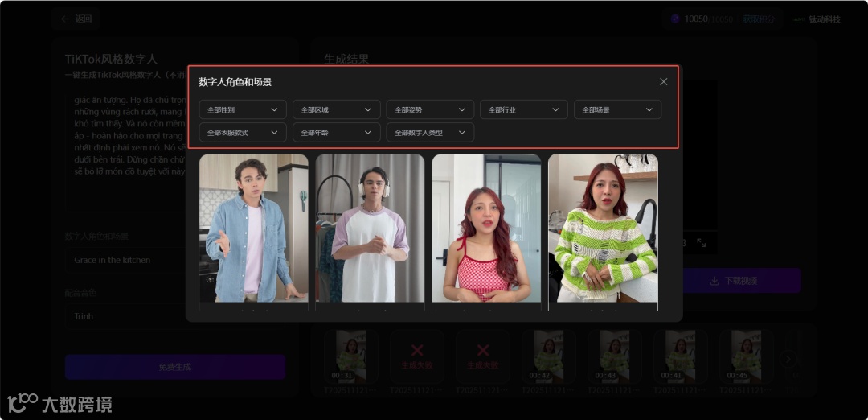Select the man in denim shirt avatar
Viewport: 868px width, 420px height.
[253, 229]
